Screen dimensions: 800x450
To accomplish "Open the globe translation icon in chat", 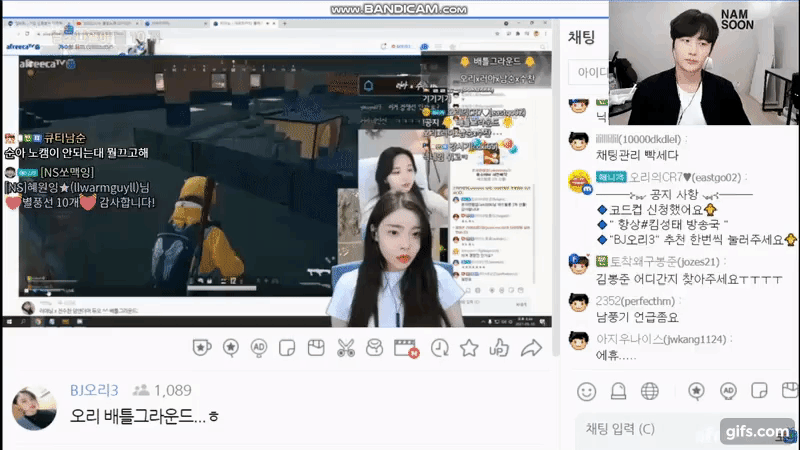I will tap(649, 391).
